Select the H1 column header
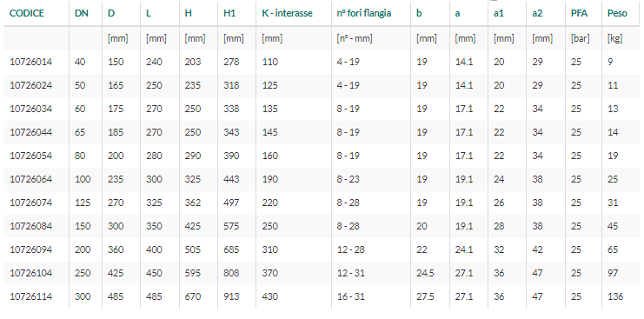This screenshot has width=644, height=319. tap(229, 13)
